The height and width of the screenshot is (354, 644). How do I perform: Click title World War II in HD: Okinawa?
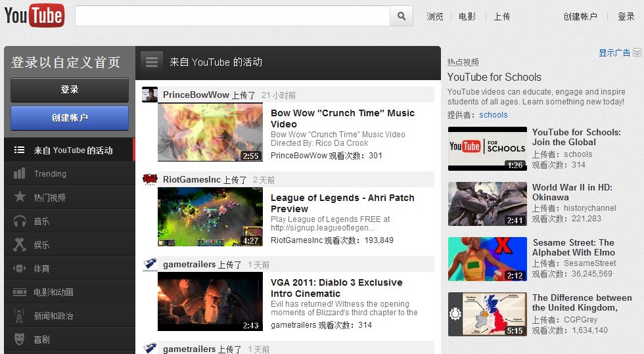click(x=572, y=192)
